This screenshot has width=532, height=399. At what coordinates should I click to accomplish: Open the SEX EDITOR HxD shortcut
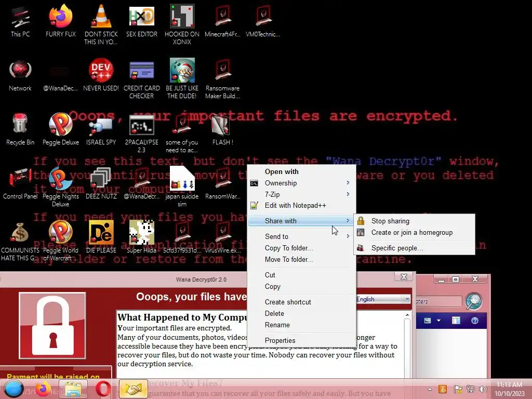pyautogui.click(x=141, y=21)
